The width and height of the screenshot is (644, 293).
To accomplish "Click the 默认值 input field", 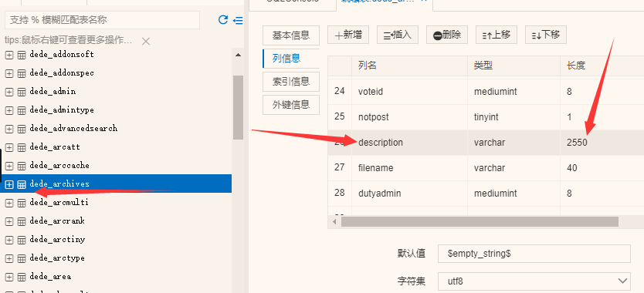I will click(534, 254).
